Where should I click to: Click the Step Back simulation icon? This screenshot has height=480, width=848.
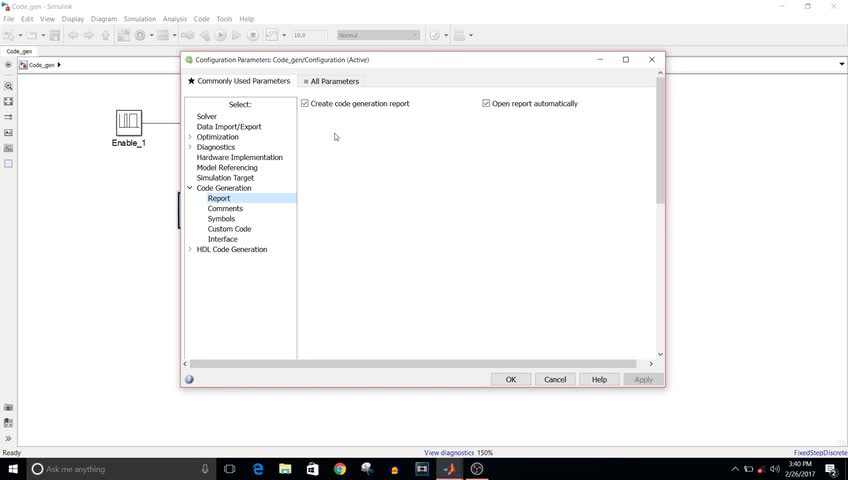pos(204,35)
